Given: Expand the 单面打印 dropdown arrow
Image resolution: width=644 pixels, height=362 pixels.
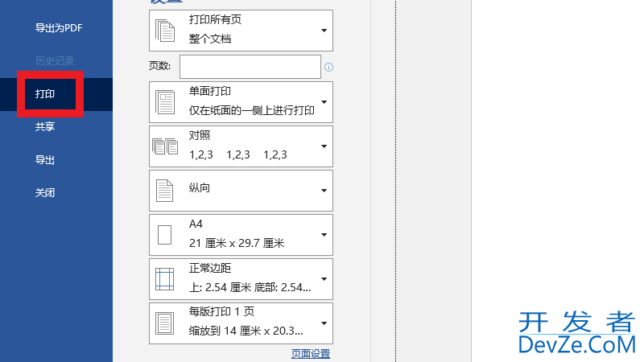Looking at the screenshot, I should point(324,102).
